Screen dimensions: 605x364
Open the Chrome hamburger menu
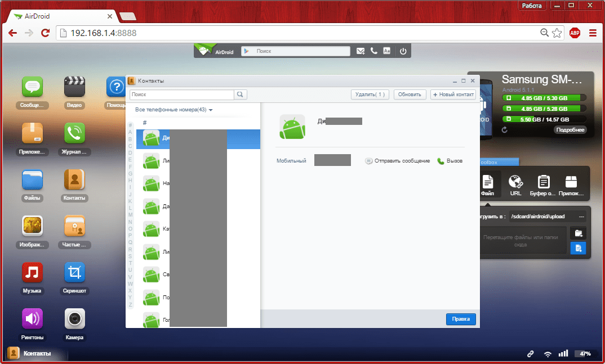(x=593, y=33)
